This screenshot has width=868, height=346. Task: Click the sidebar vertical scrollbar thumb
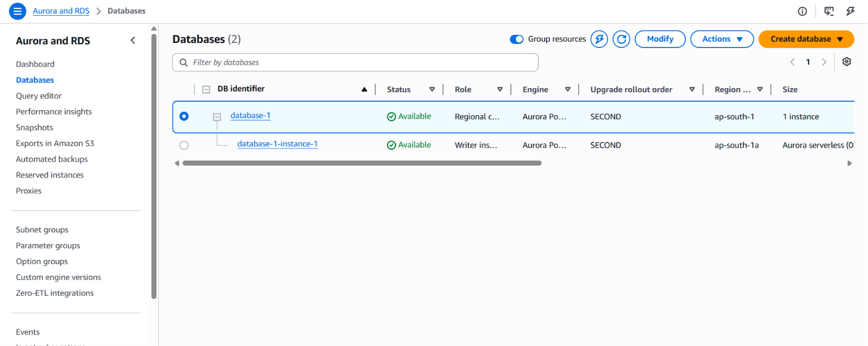154,167
